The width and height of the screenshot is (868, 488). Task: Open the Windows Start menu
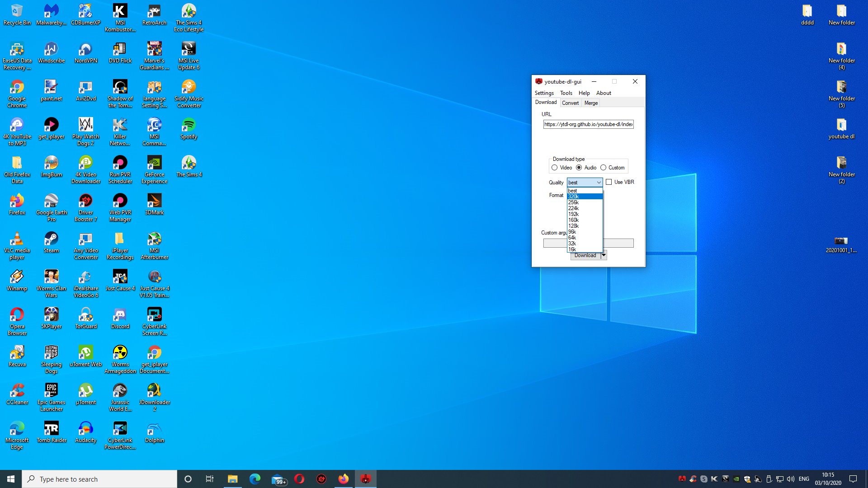pos(11,479)
